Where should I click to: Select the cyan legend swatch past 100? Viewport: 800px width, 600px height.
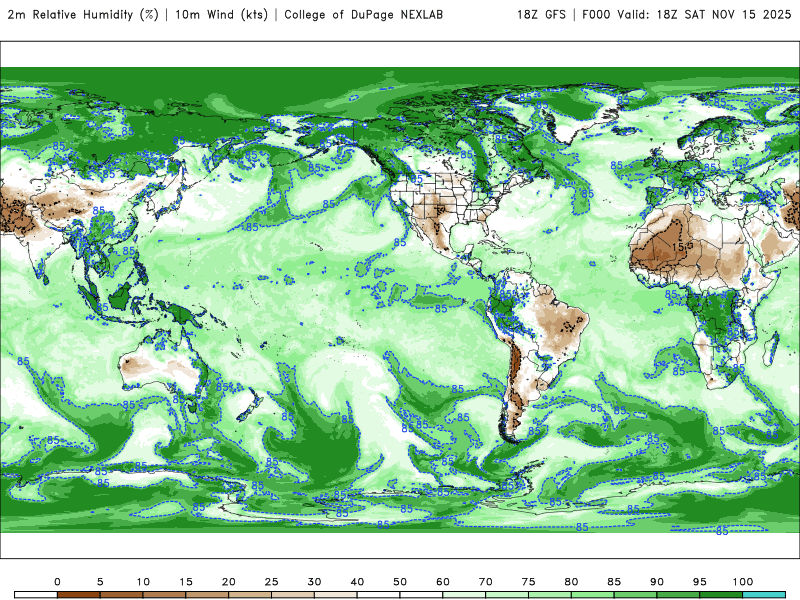(764, 595)
